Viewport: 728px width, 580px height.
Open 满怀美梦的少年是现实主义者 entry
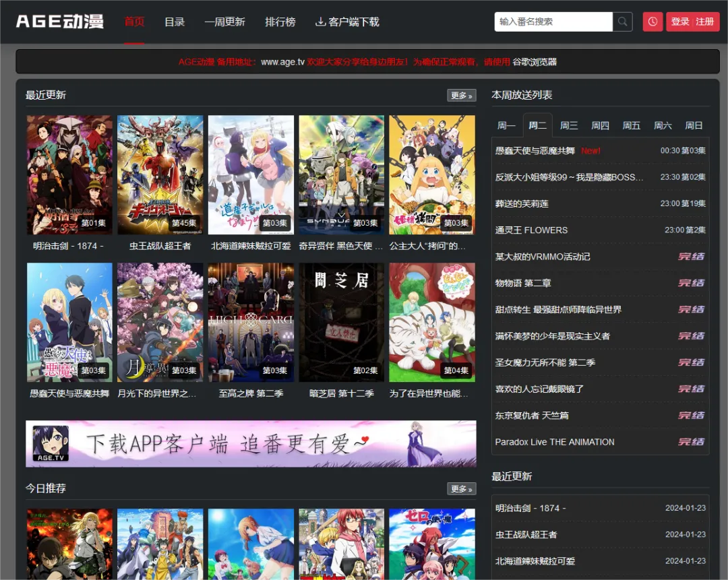click(553, 336)
